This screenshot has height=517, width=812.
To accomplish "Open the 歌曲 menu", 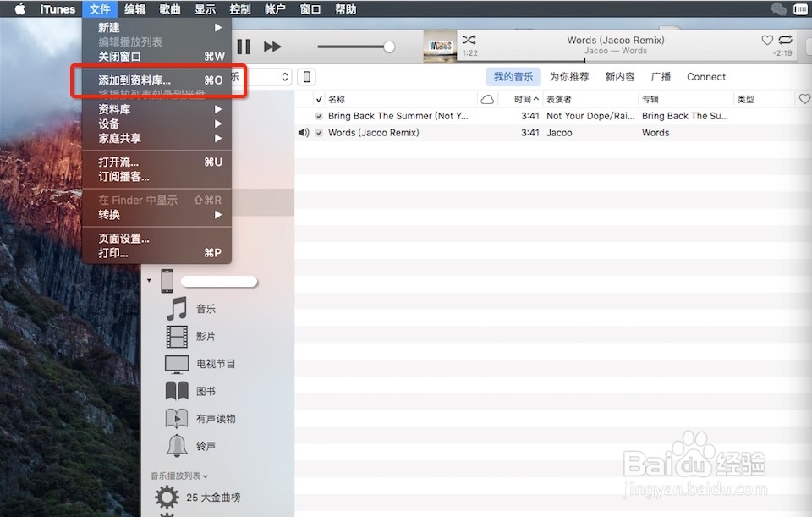I will coord(170,8).
